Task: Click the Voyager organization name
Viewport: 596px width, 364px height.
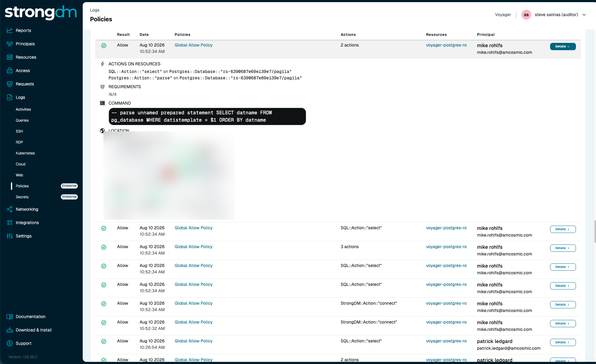Action: 503,15
